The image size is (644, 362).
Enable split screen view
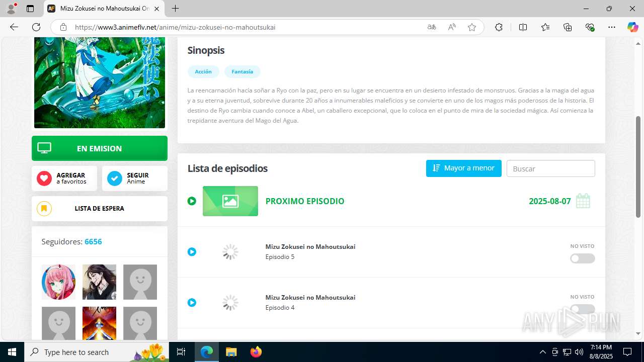point(523,27)
